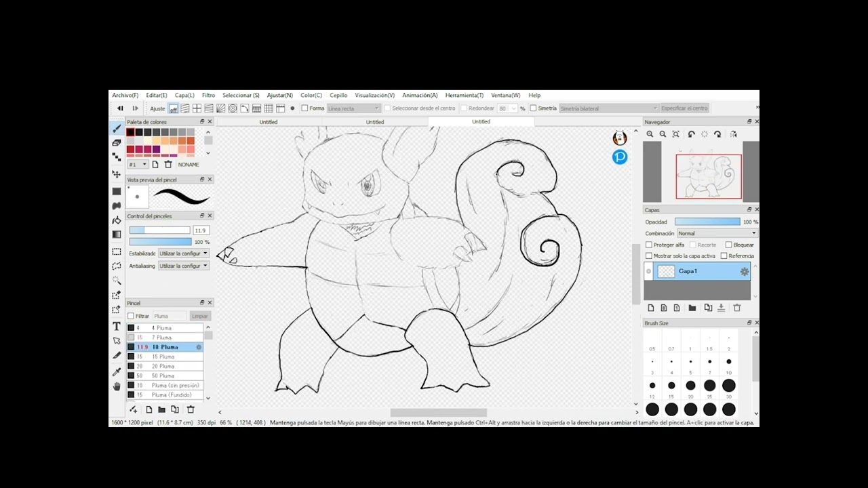Check Proteger alfa option
Viewport: 868px width, 488px height.
(649, 245)
